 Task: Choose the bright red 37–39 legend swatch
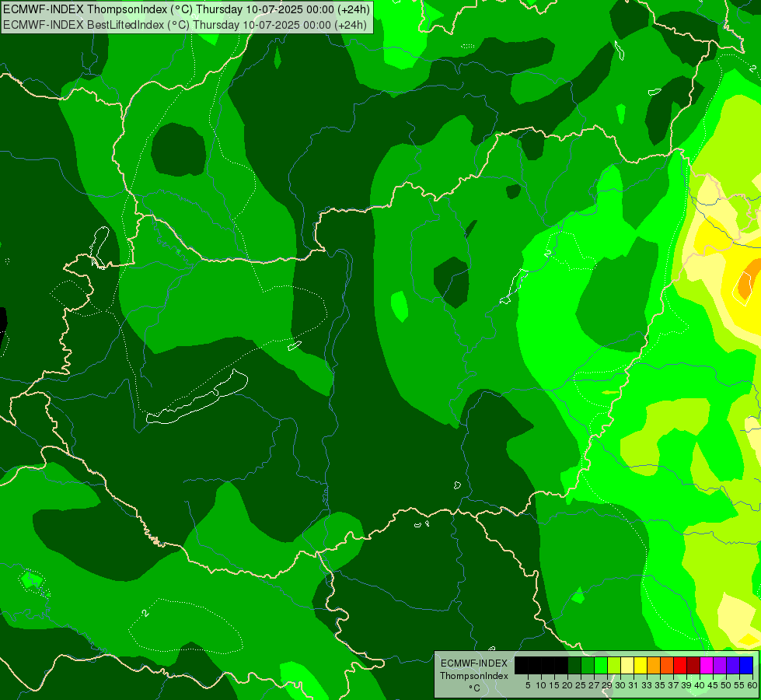[x=680, y=665]
